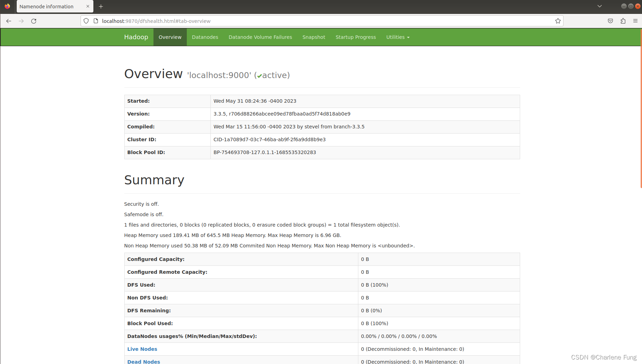Click the 'Security is off.' text
This screenshot has height=364, width=642.
(x=142, y=204)
